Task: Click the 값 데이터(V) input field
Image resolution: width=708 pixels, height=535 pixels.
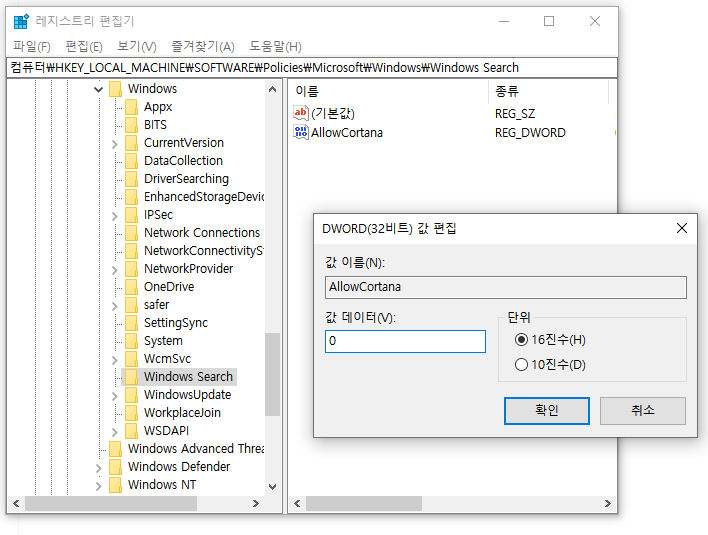Action: point(405,341)
